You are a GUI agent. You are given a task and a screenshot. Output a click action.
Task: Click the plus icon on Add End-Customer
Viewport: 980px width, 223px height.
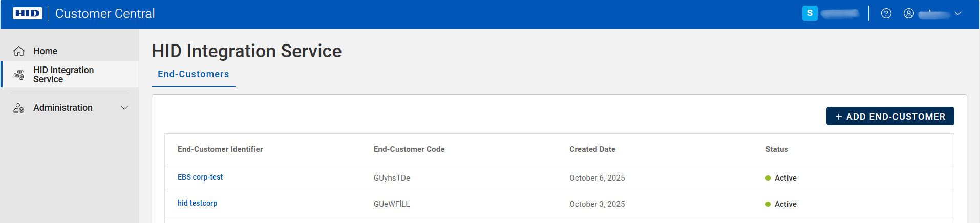pos(839,117)
